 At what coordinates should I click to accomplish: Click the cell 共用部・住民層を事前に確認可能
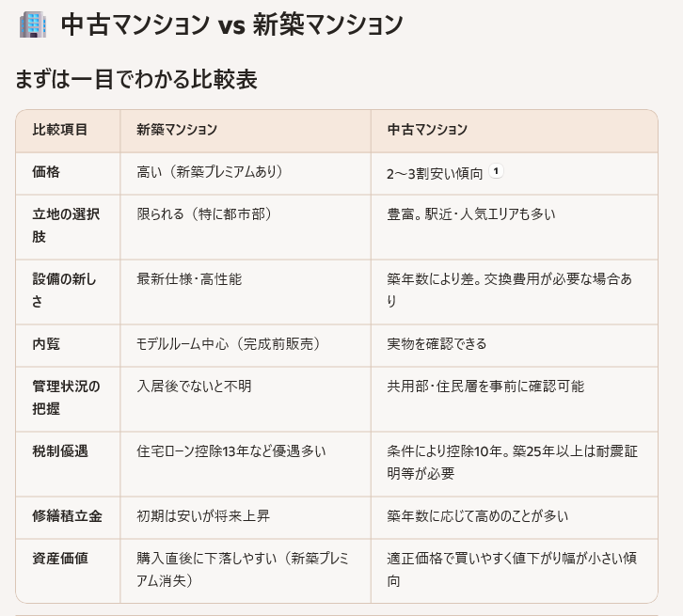pos(485,387)
